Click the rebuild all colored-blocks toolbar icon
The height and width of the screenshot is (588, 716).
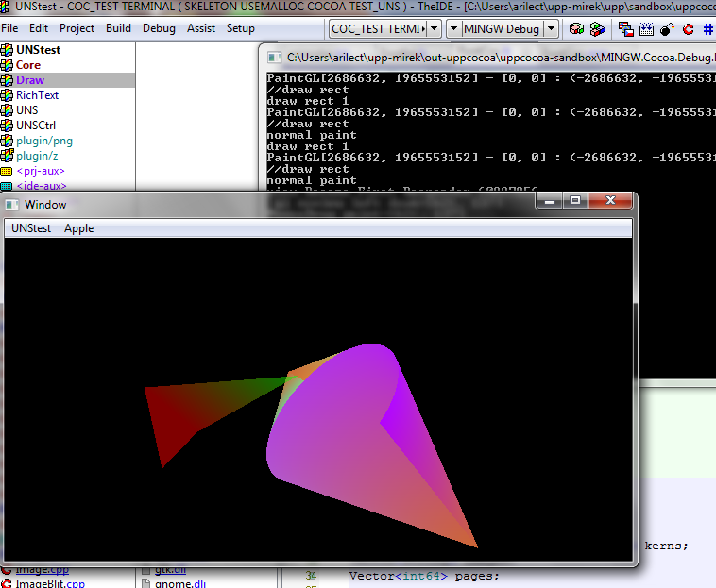(597, 29)
